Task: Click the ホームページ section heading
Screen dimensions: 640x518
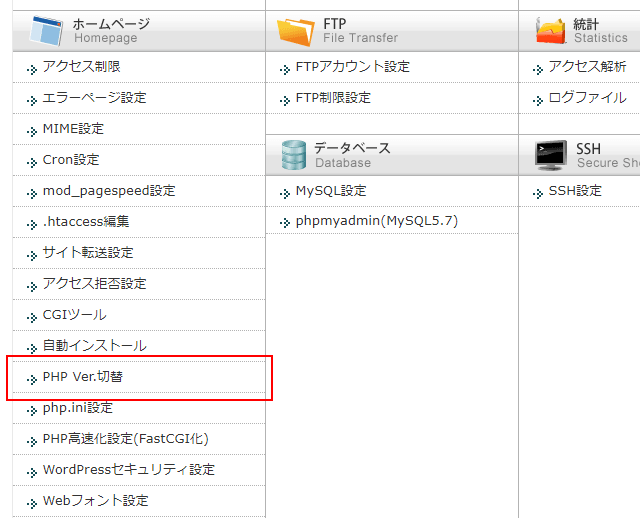Action: (x=111, y=24)
